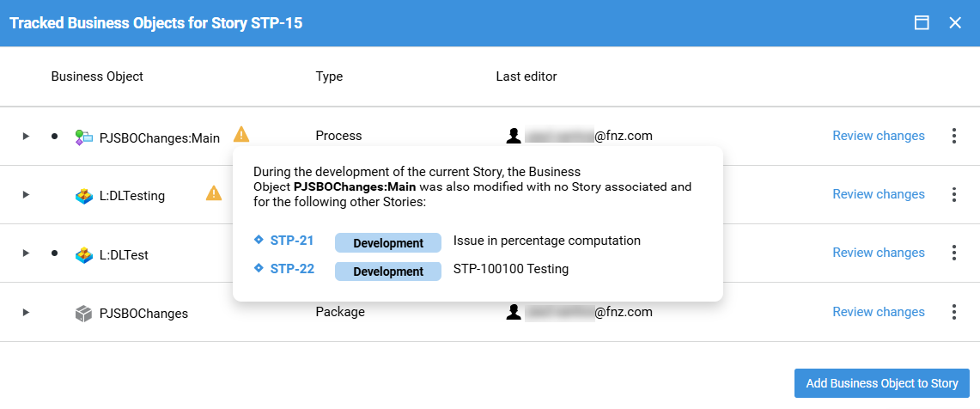Open the three-dot menu for PJSBOChanges:Main

[x=953, y=136]
